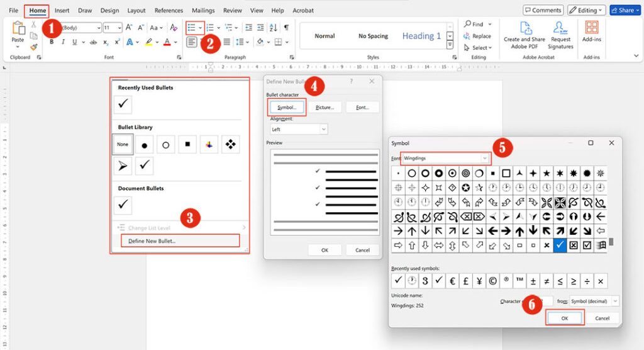Pick the solid round bullet in Bullet Library
Viewport: 644px width, 350px height.
tap(144, 145)
